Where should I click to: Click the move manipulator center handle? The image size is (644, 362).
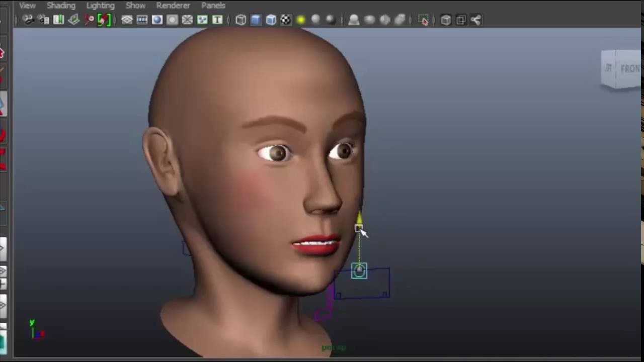359,271
